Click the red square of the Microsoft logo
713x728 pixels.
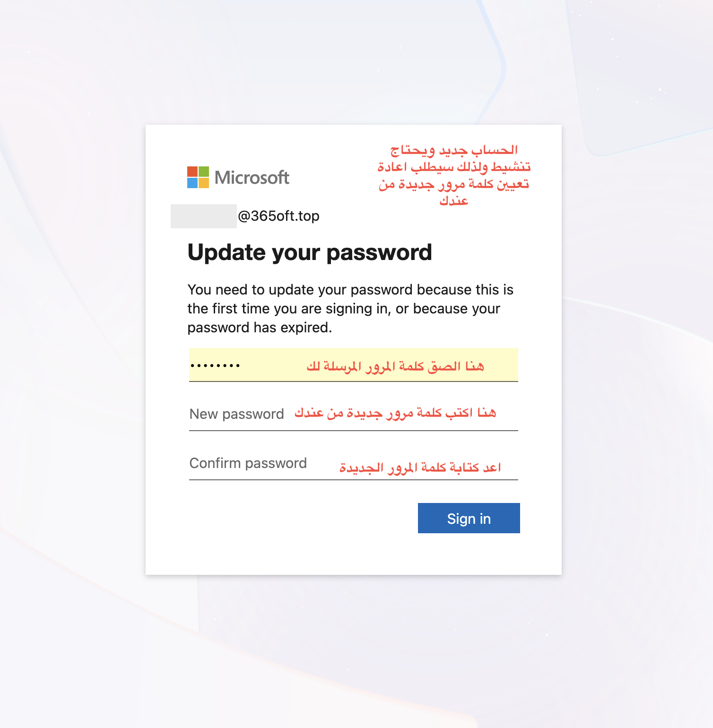pos(192,171)
